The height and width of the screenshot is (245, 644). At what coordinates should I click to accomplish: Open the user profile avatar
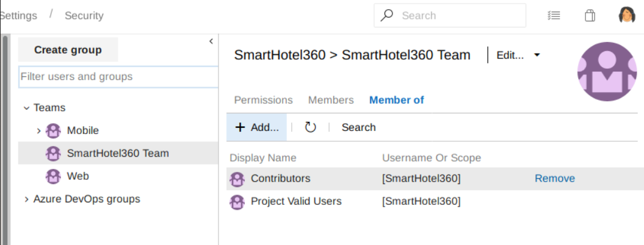point(627,15)
